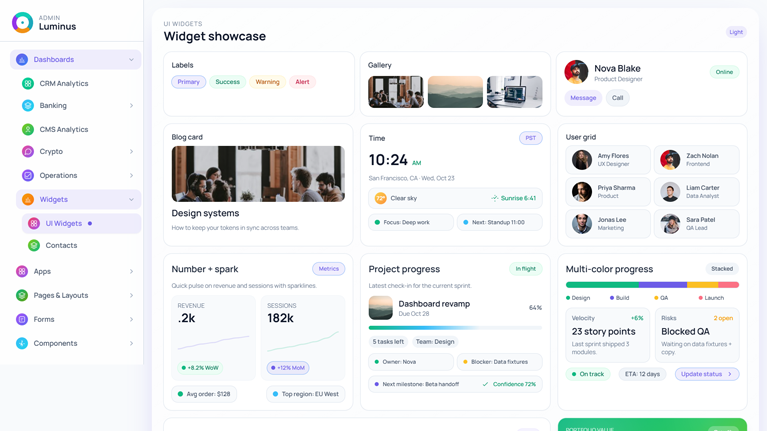The height and width of the screenshot is (431, 767).
Task: Expand the Pages & Layouts submenu
Action: 131,295
